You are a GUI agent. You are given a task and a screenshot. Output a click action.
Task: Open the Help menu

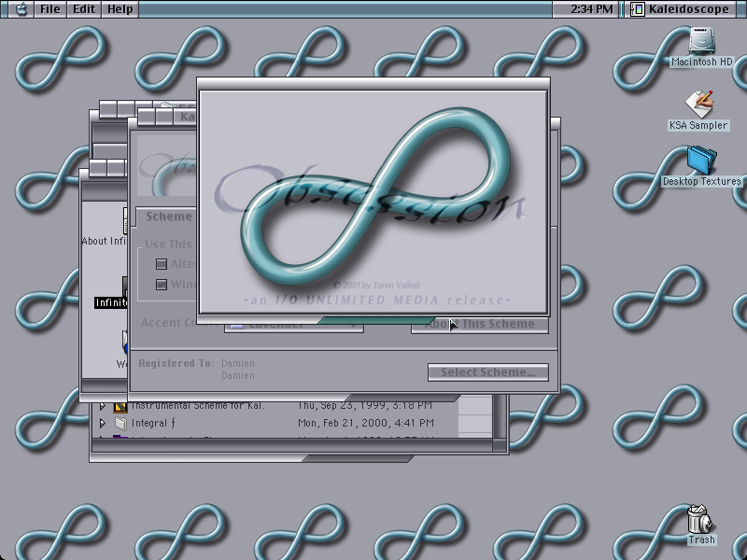pos(120,9)
